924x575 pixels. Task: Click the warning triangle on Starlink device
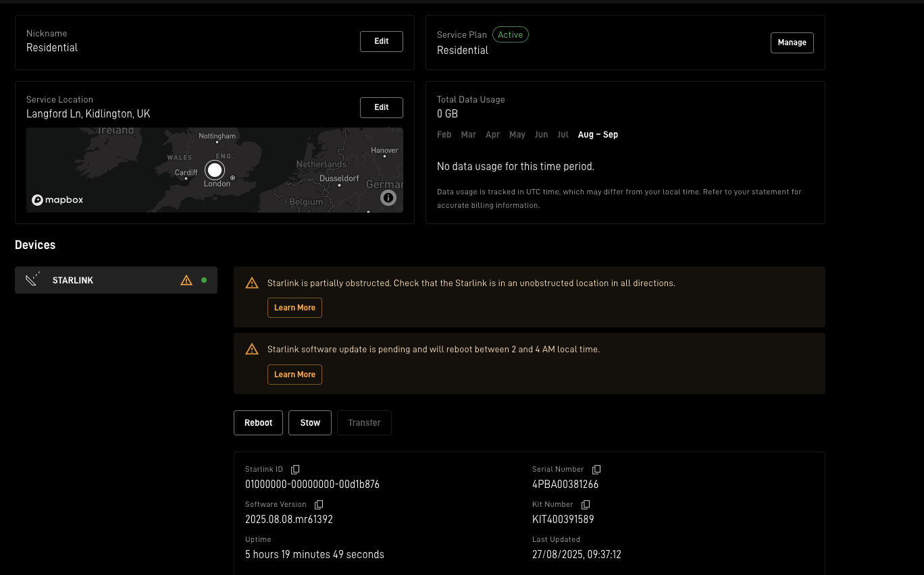pos(186,280)
